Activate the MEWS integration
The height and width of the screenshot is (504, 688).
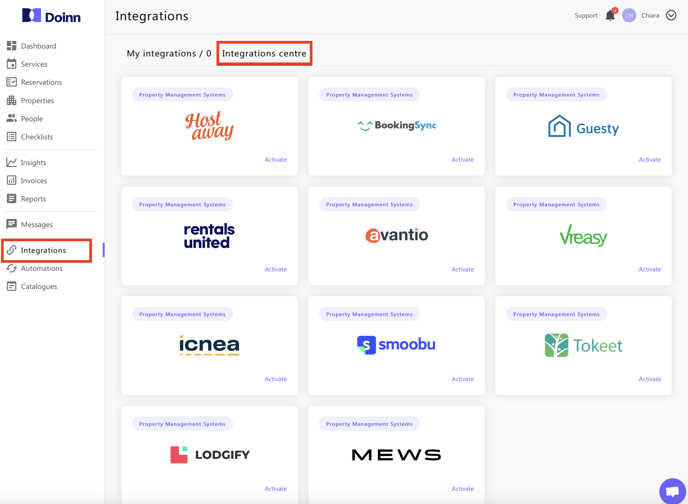coord(463,489)
